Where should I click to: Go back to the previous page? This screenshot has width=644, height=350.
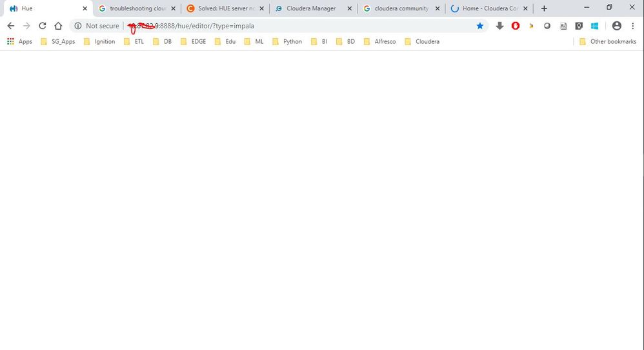(11, 26)
